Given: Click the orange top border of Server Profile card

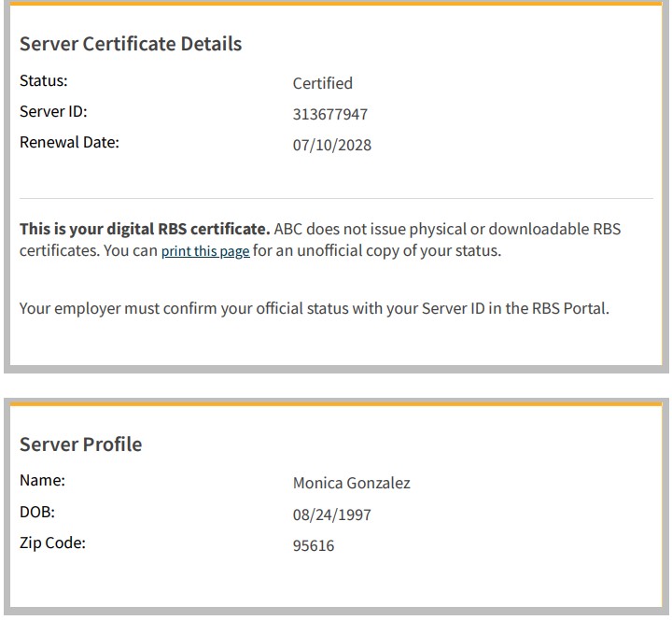Looking at the screenshot, I should coord(336,403).
